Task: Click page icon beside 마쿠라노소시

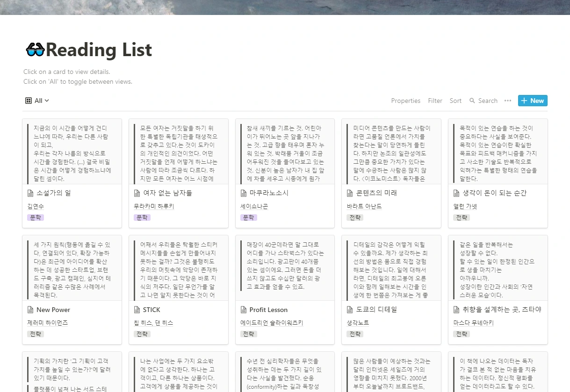Action: [x=244, y=193]
